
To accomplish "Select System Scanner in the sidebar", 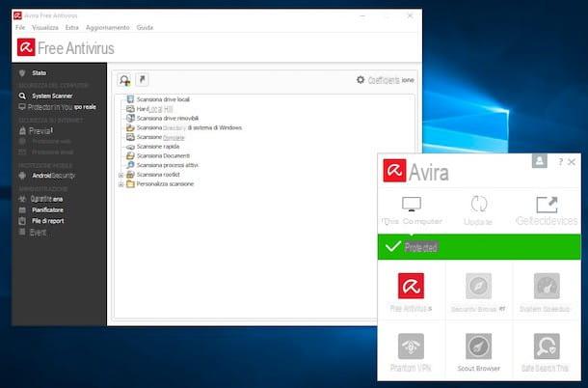I will coord(52,97).
